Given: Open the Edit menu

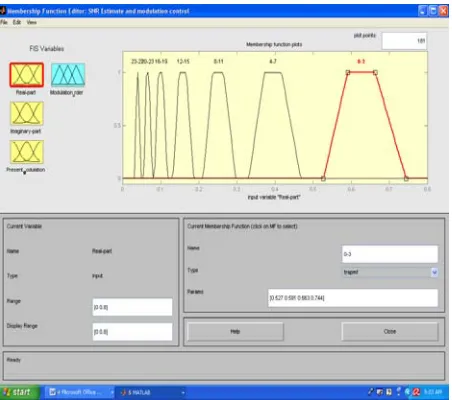Looking at the screenshot, I should (x=17, y=22).
